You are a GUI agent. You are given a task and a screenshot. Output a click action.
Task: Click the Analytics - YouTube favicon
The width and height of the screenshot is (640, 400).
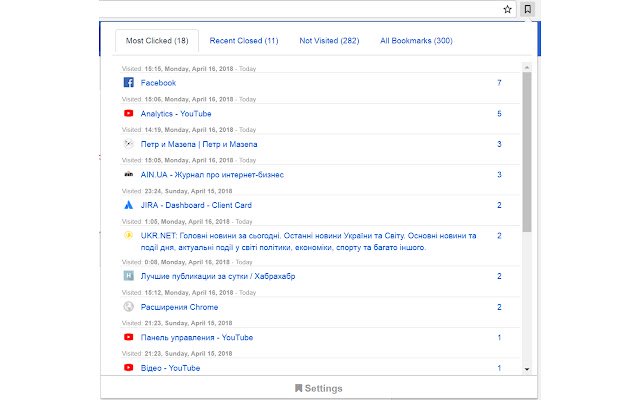pos(129,113)
